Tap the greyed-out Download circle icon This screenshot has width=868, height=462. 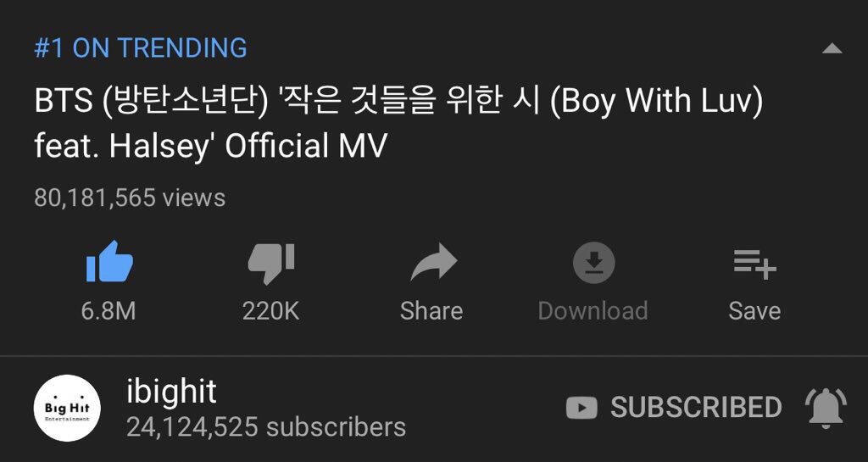point(593,263)
